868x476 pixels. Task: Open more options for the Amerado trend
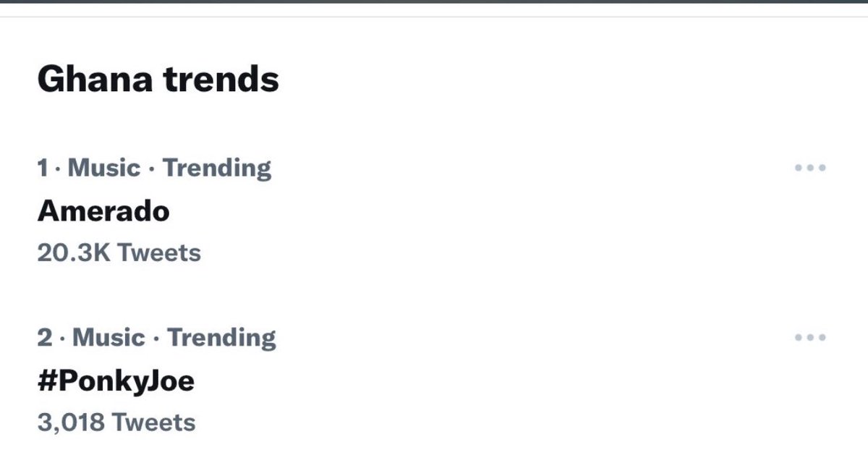[810, 168]
